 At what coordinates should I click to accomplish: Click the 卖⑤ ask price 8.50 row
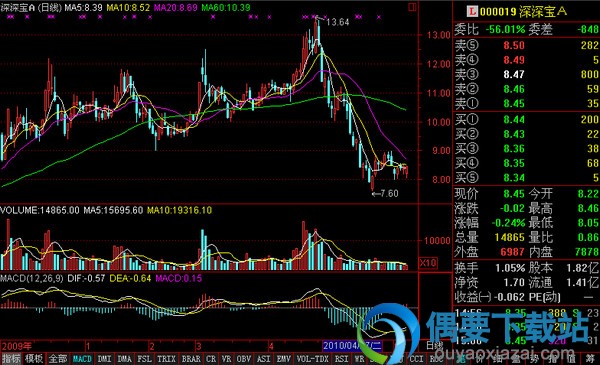[x=526, y=45]
